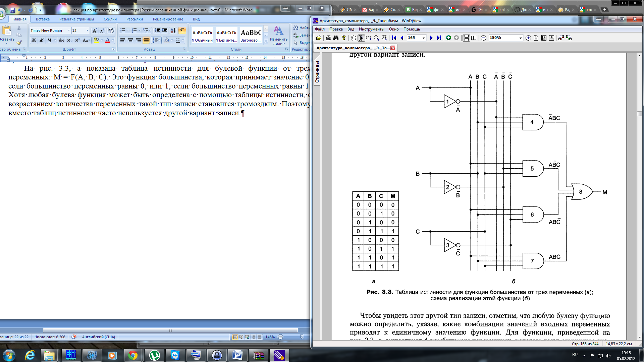Switch to the Вставка ribbon tab in Word
Image resolution: width=644 pixels, height=362 pixels.
pos(43,19)
